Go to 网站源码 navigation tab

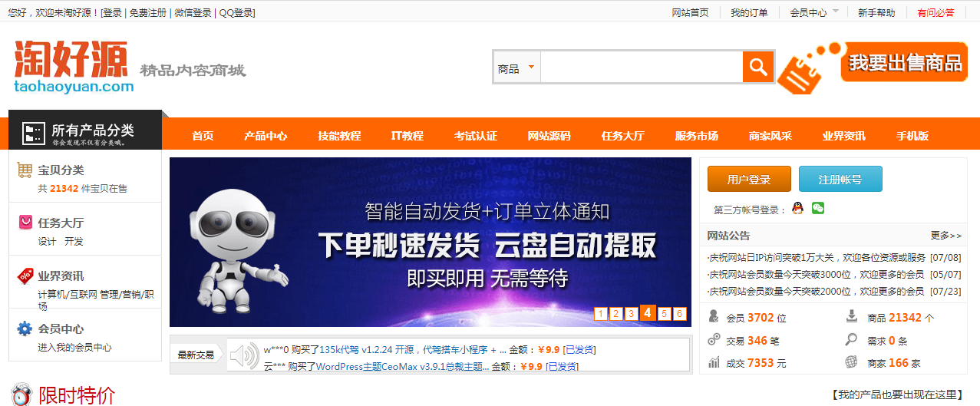(x=549, y=136)
